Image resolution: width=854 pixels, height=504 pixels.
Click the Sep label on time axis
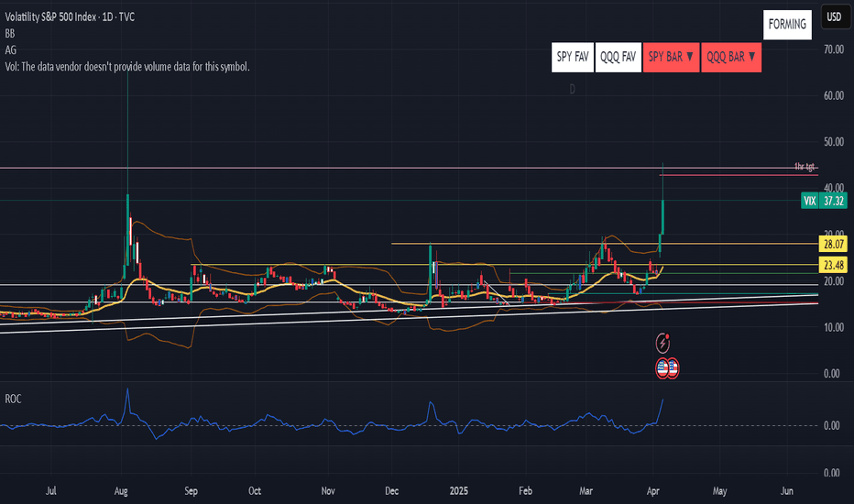tap(191, 491)
